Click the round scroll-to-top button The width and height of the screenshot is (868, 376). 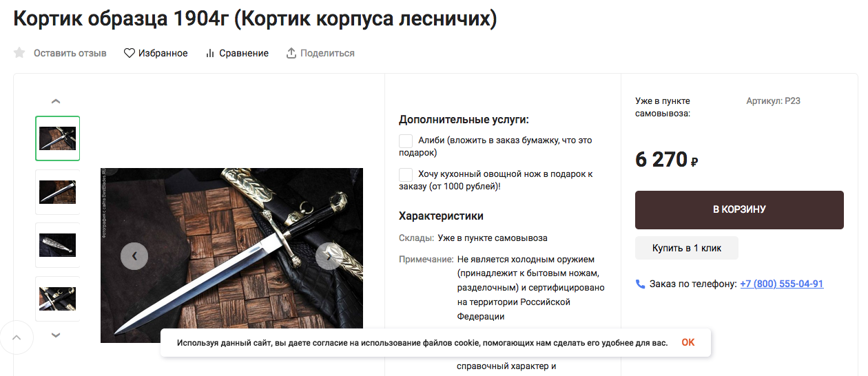pyautogui.click(x=17, y=337)
